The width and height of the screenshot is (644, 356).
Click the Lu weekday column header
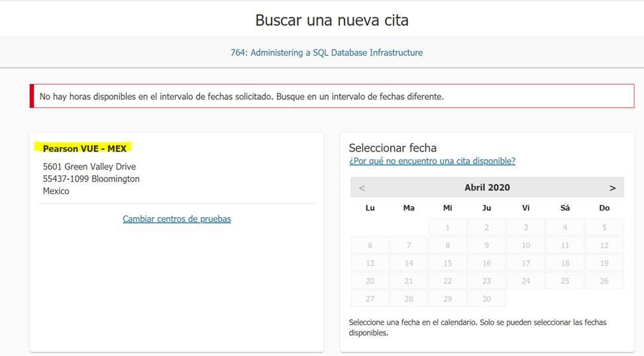click(370, 208)
